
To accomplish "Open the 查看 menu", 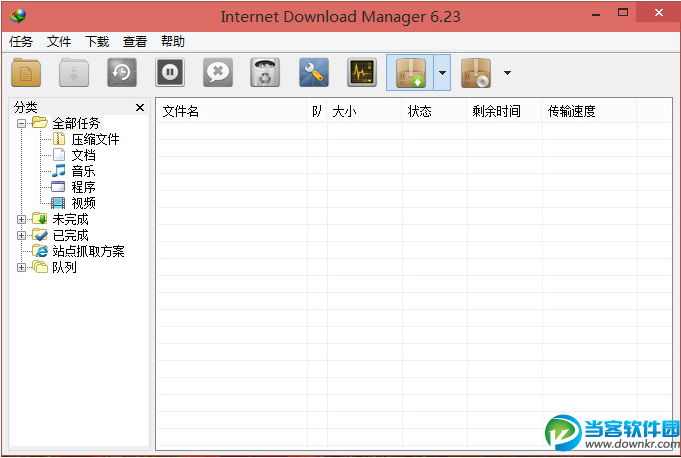I will click(135, 42).
